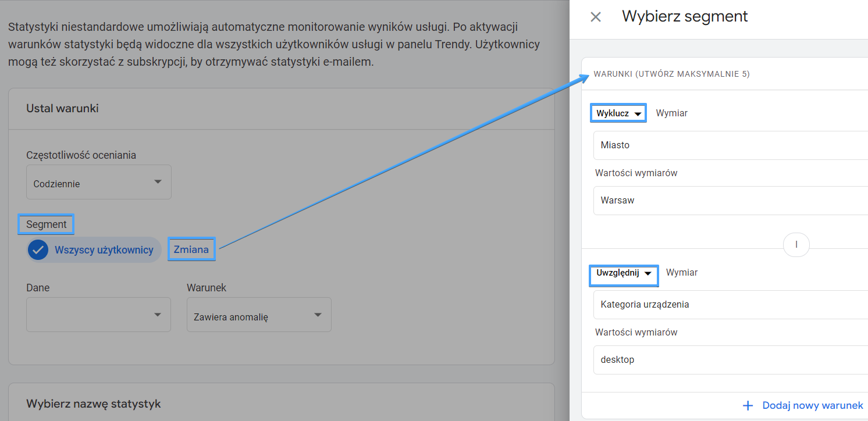Viewport: 868px width, 421px height.
Task: Click the WARUNKI (UTWÓRZ MAKSYMALNIE 5) header
Action: click(x=671, y=74)
